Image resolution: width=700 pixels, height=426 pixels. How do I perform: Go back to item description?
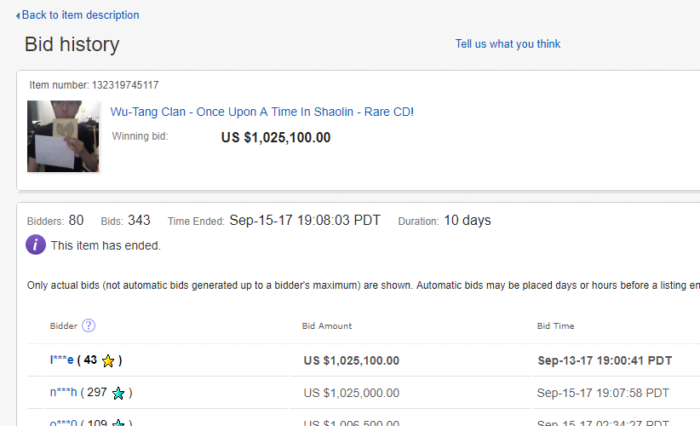click(80, 15)
